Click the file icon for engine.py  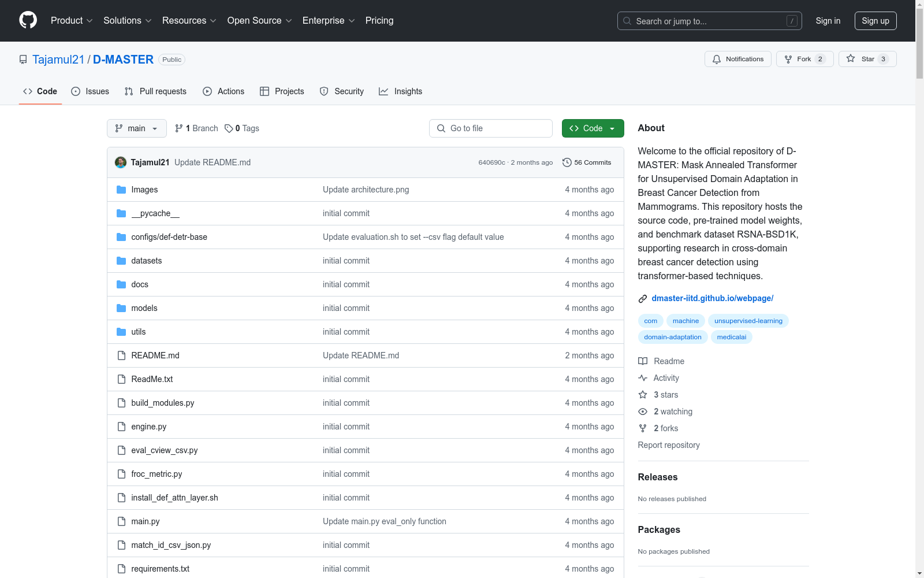click(x=121, y=427)
